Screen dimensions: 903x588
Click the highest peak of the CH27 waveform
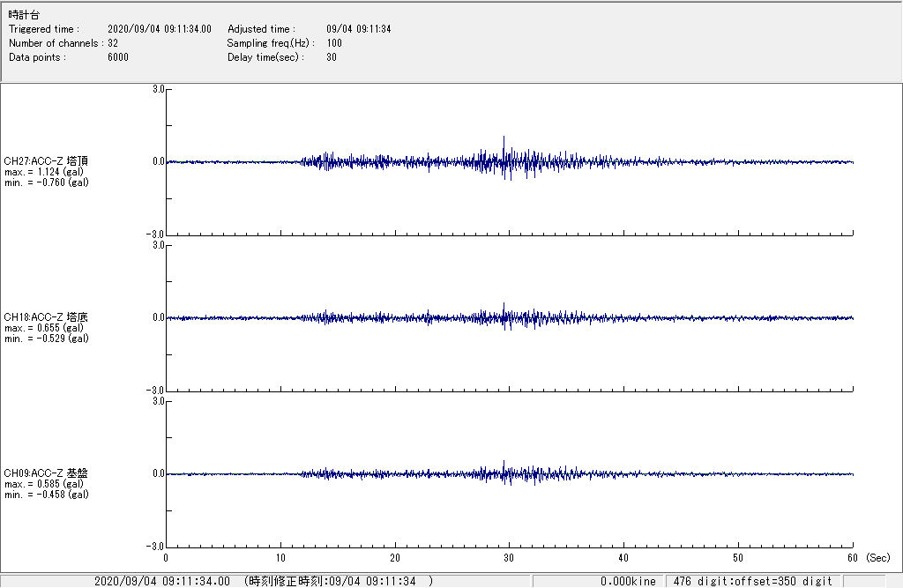point(504,138)
